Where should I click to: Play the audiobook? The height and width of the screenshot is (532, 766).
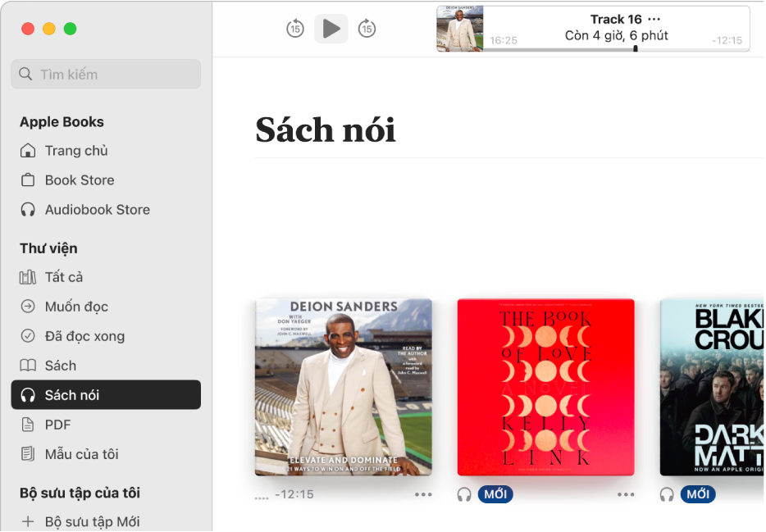click(331, 29)
